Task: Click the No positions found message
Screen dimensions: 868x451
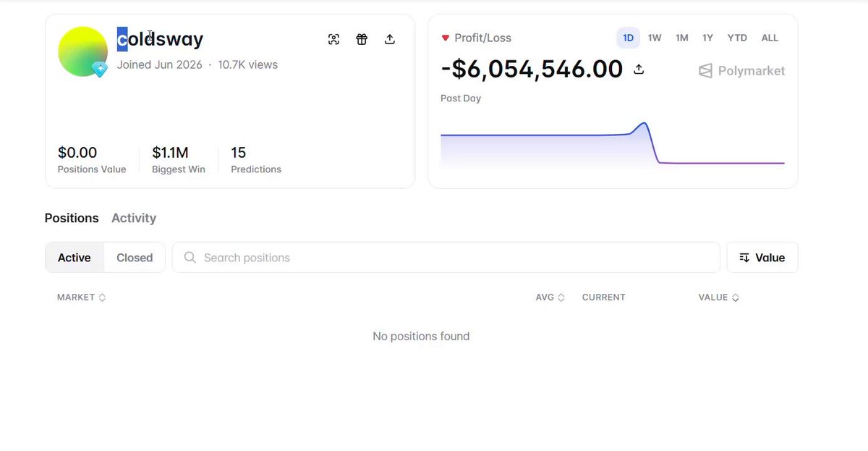Action: [421, 336]
